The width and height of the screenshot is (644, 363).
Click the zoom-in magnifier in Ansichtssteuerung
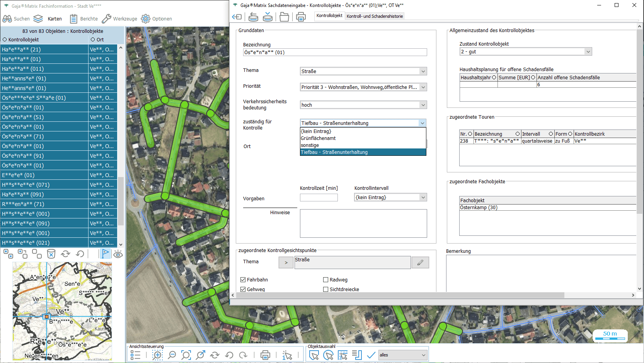point(157,355)
